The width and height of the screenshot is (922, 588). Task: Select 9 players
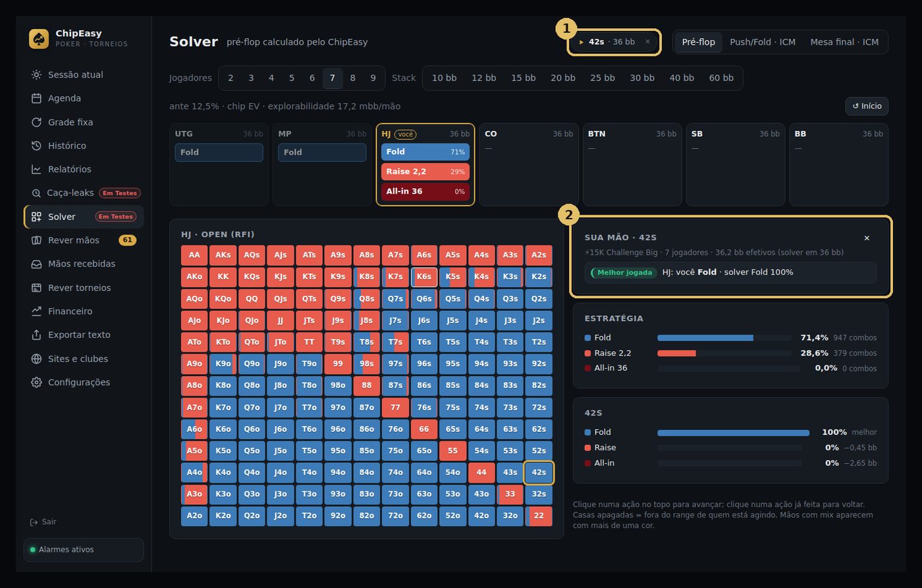373,78
